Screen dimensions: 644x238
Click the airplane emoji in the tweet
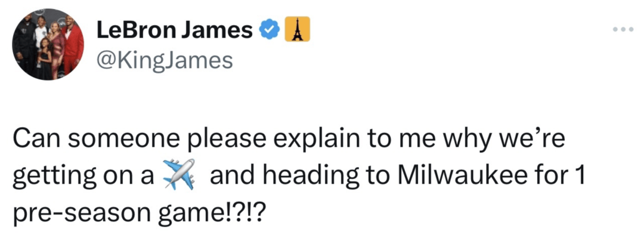pyautogui.click(x=179, y=174)
